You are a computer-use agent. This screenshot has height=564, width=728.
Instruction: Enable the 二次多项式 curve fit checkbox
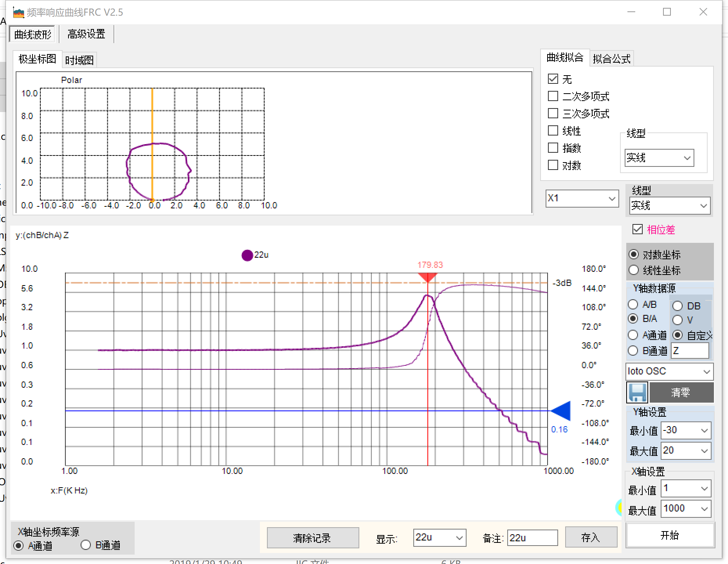tap(553, 96)
